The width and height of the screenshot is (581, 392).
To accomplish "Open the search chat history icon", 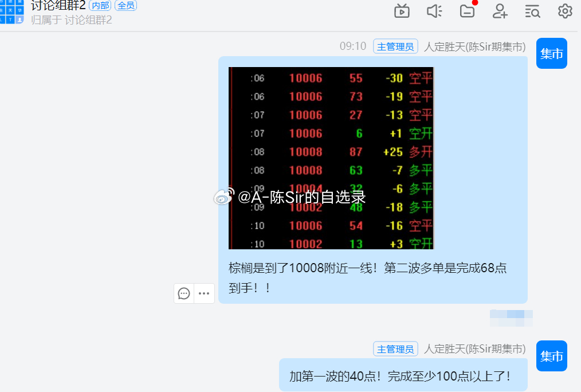I will 532,11.
